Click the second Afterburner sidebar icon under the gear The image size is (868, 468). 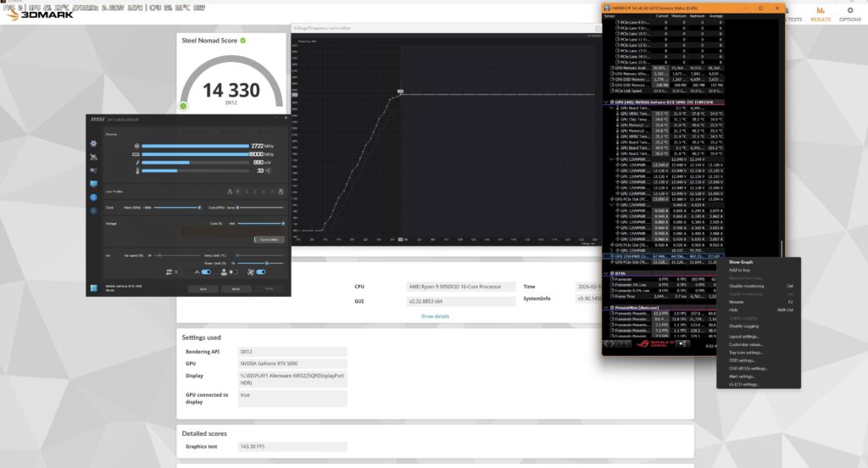[x=93, y=157]
